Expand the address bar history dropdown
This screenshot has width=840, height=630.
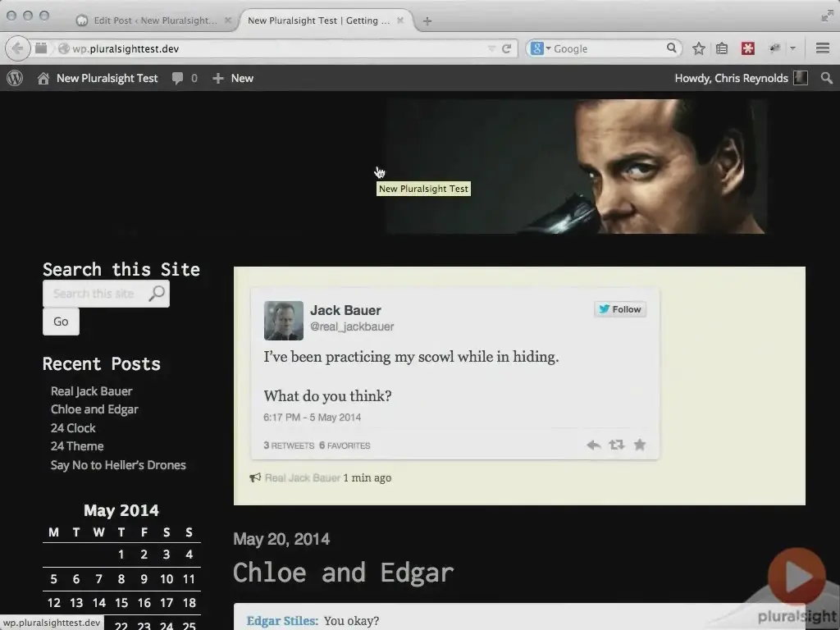coord(491,48)
